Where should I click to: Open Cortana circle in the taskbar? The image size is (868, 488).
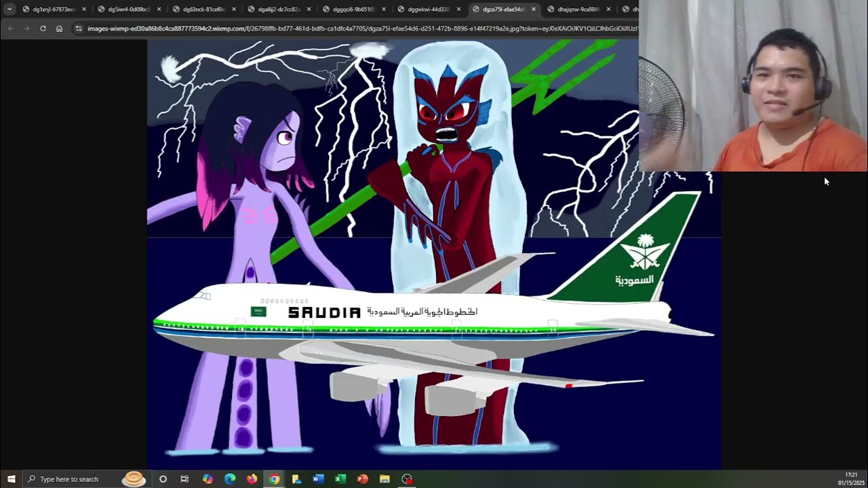point(163,479)
